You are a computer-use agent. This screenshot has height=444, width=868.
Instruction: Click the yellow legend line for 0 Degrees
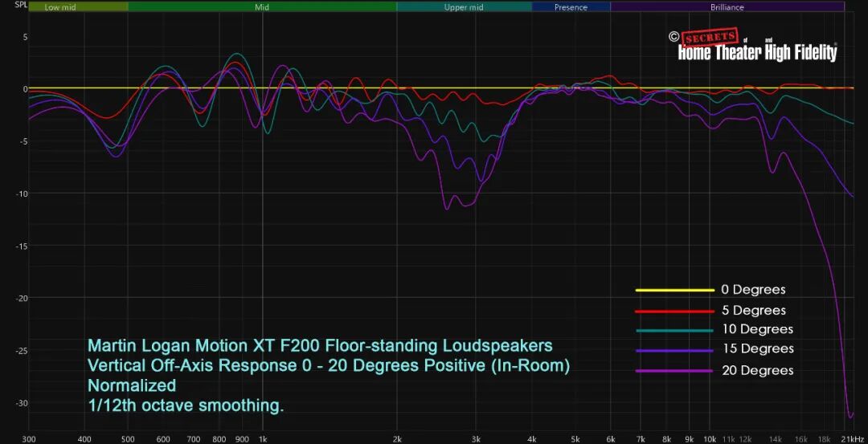click(x=675, y=291)
